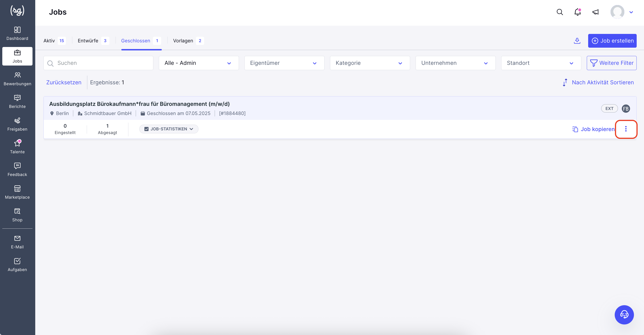Open E-Mail in the sidebar
644x335 pixels.
pos(17,242)
